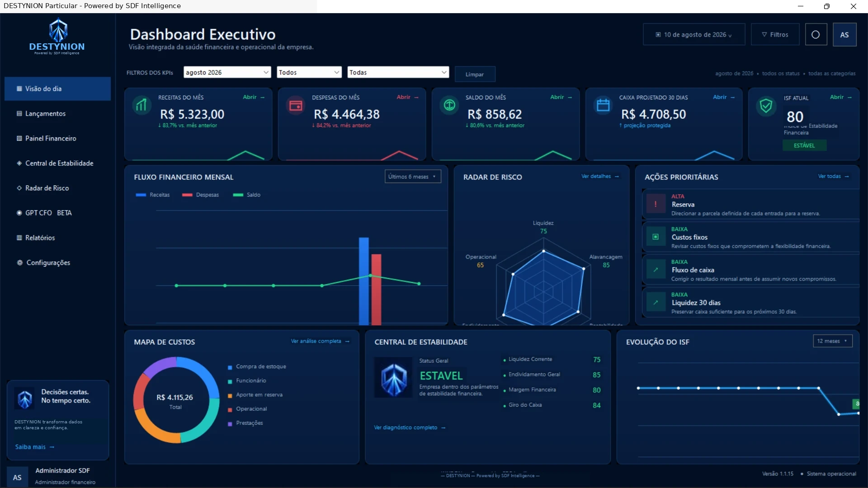Click the ISF Atual shield icon
868x488 pixels.
click(766, 106)
